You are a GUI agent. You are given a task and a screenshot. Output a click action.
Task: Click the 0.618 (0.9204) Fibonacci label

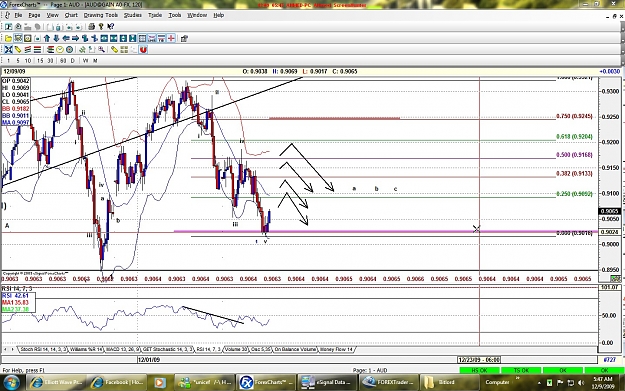pos(574,137)
